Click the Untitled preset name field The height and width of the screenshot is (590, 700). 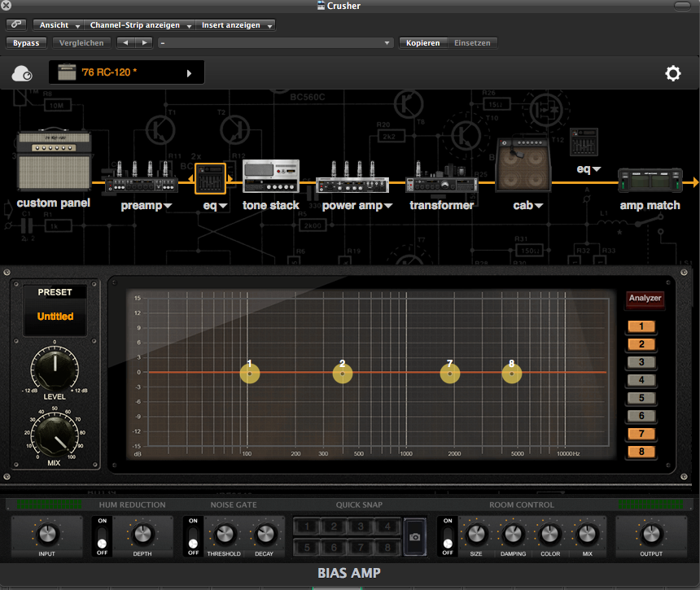click(55, 317)
